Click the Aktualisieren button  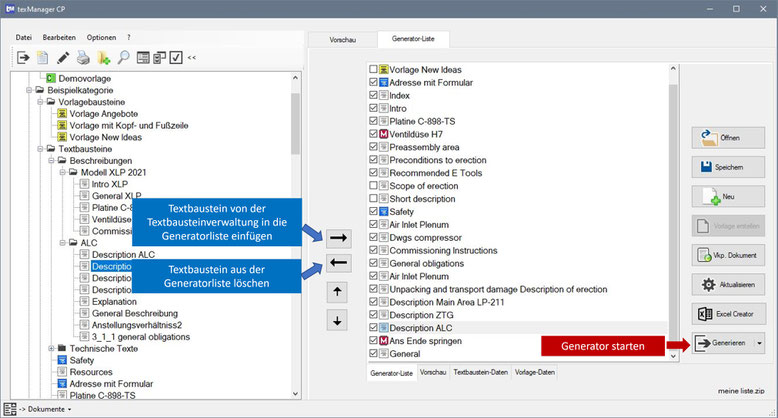click(728, 284)
